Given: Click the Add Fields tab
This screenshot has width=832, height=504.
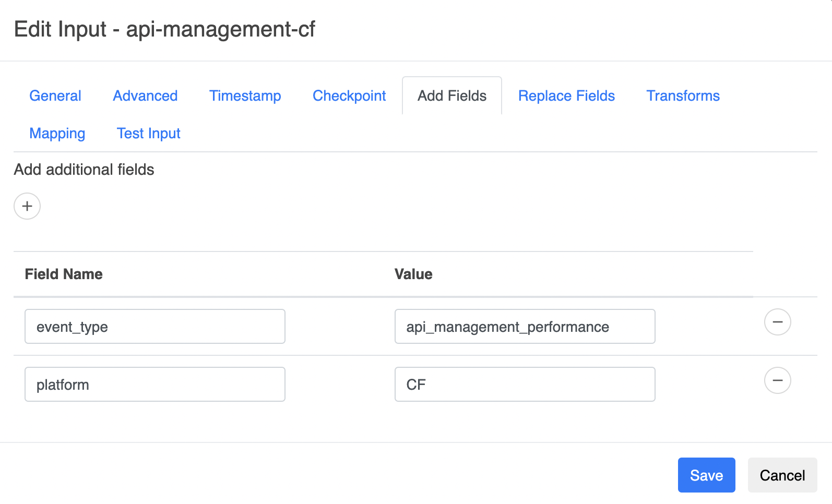Looking at the screenshot, I should (451, 96).
